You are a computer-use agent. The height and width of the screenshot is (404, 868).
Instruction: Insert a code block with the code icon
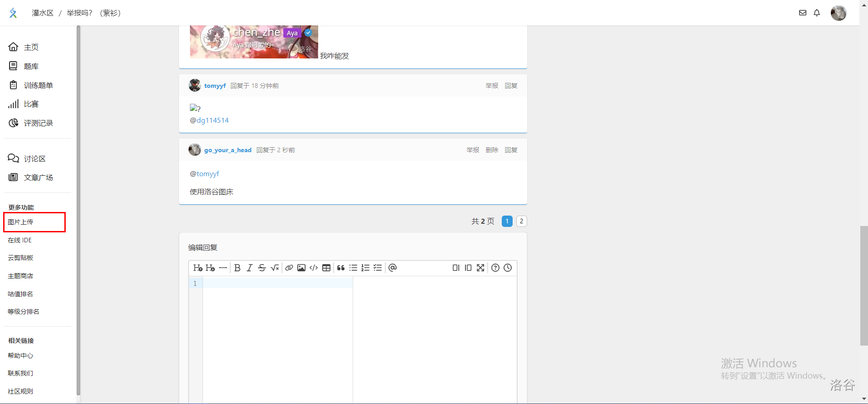pos(314,268)
